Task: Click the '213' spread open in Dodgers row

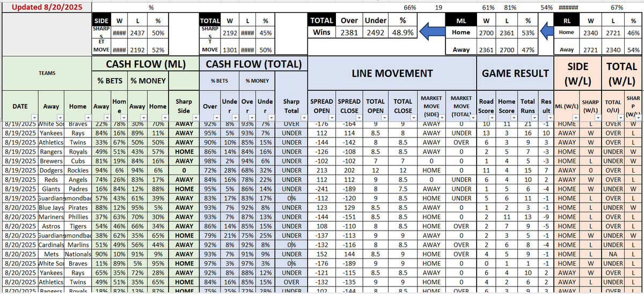Action: click(321, 171)
